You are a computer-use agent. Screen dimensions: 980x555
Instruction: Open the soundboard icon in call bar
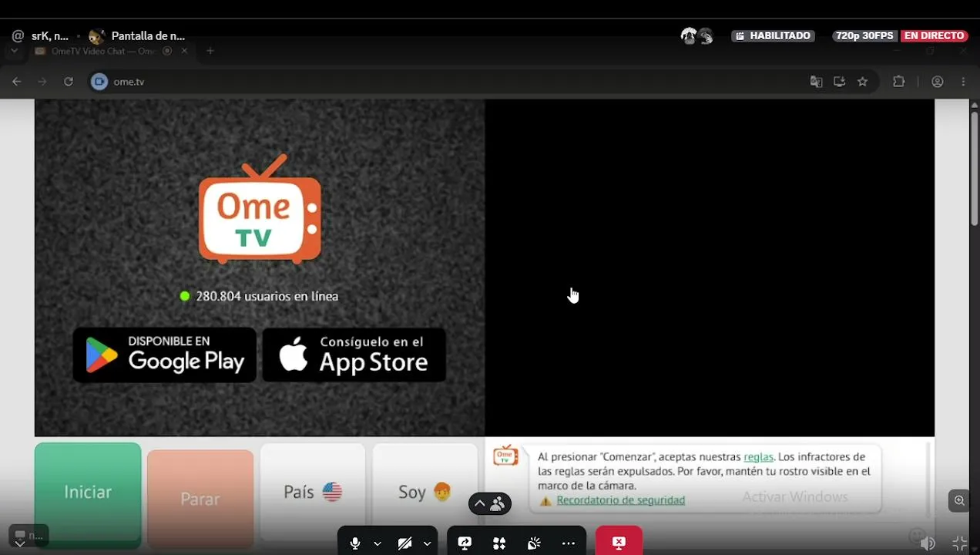tap(534, 543)
